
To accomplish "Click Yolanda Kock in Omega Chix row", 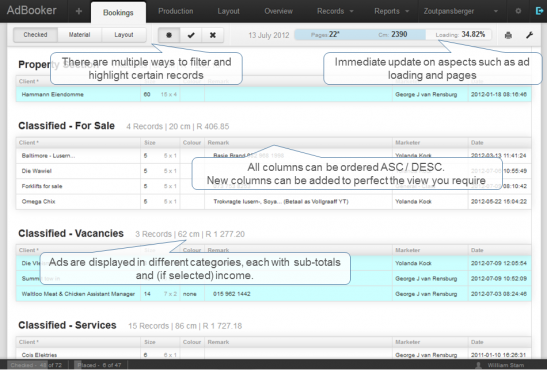I will click(413, 202).
